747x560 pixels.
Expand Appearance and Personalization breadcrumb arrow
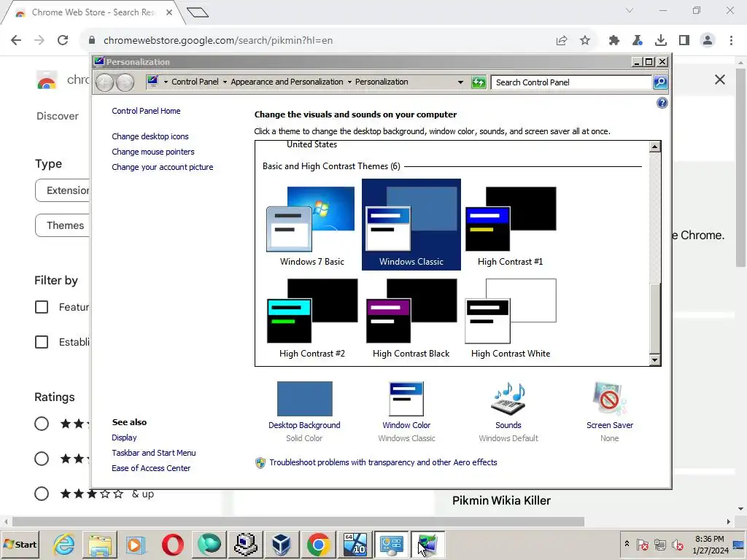coord(349,82)
